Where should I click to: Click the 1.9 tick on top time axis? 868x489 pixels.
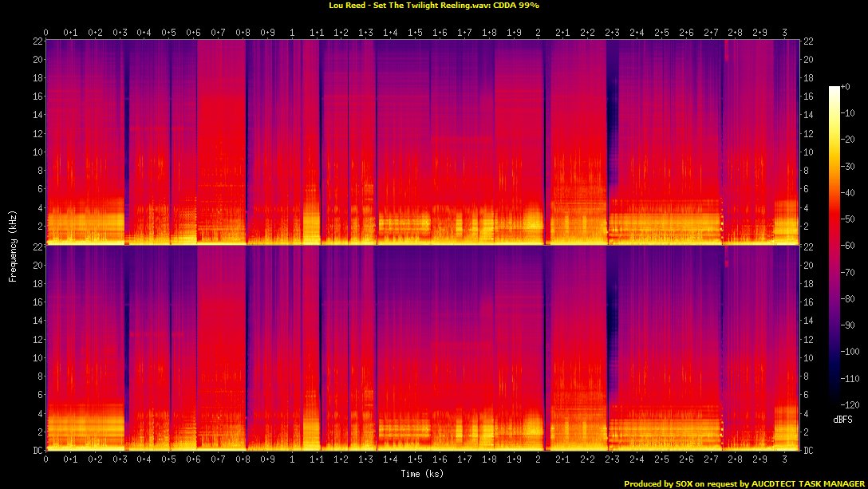(x=514, y=33)
